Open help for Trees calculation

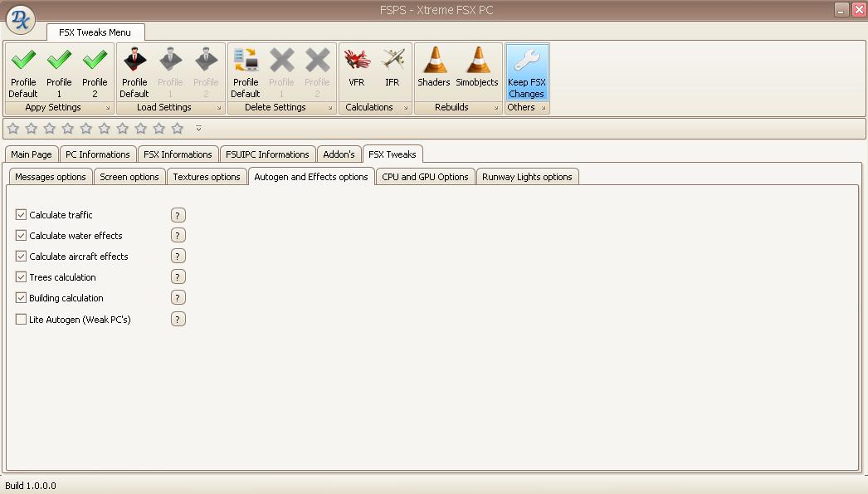[x=178, y=277]
